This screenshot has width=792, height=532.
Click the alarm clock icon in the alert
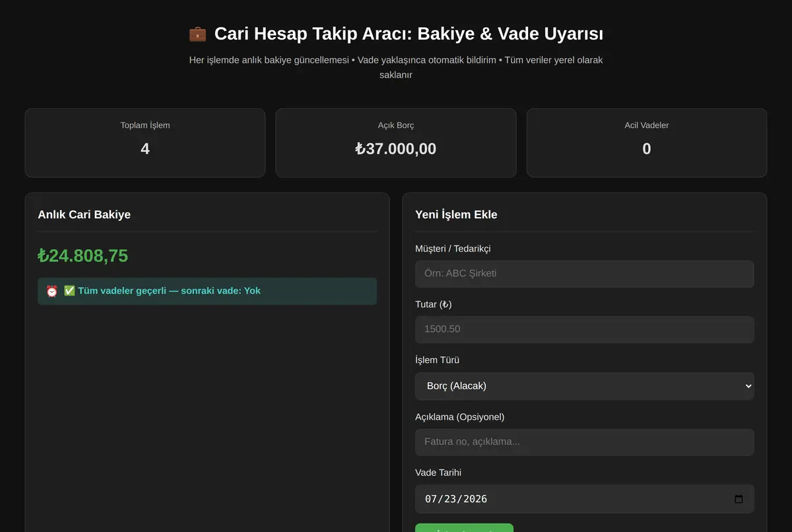click(52, 291)
